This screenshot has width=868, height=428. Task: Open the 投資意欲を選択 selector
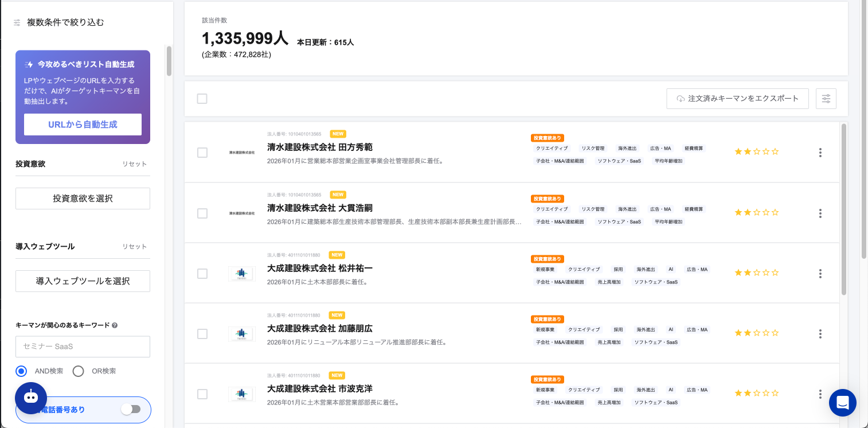[83, 199]
